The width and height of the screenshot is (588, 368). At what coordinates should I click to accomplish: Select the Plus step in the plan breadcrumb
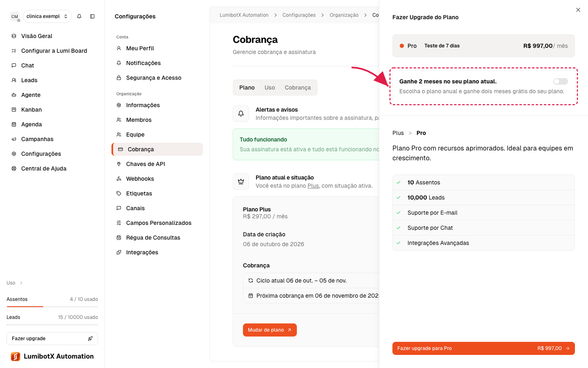point(398,133)
